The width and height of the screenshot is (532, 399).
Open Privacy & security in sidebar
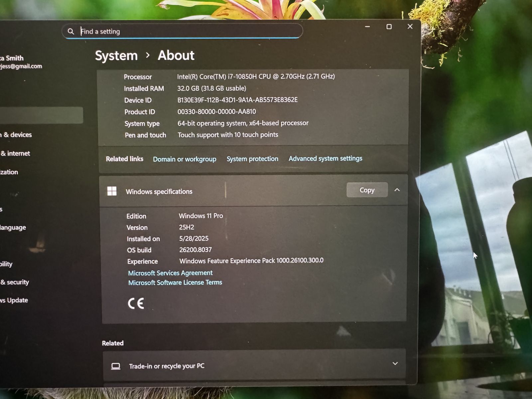pyautogui.click(x=15, y=282)
